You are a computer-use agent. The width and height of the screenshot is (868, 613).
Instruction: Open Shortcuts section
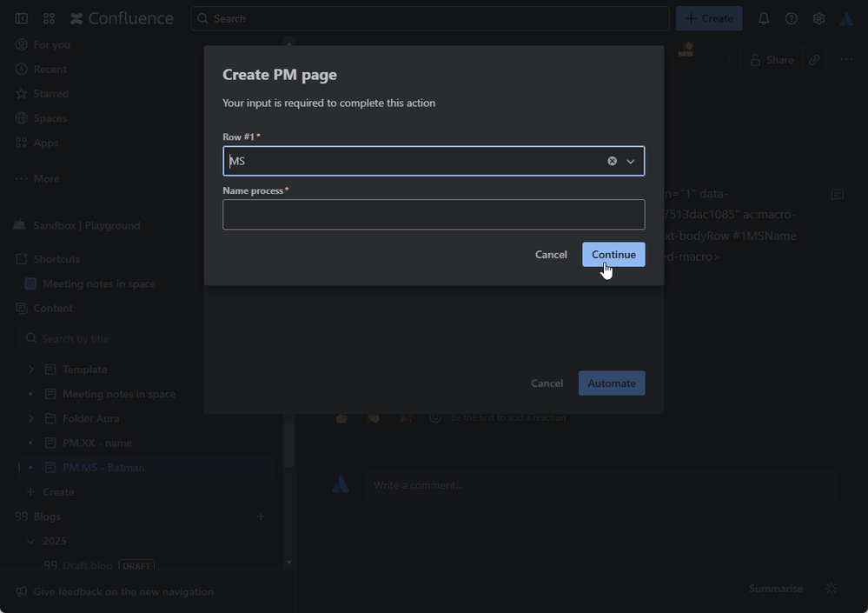pyautogui.click(x=56, y=258)
